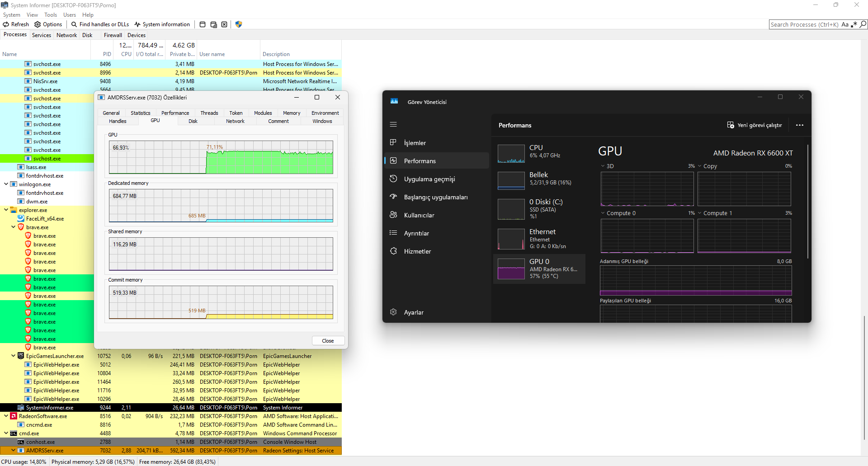
Task: Click the find window icon in toolbar
Action: 203,24
